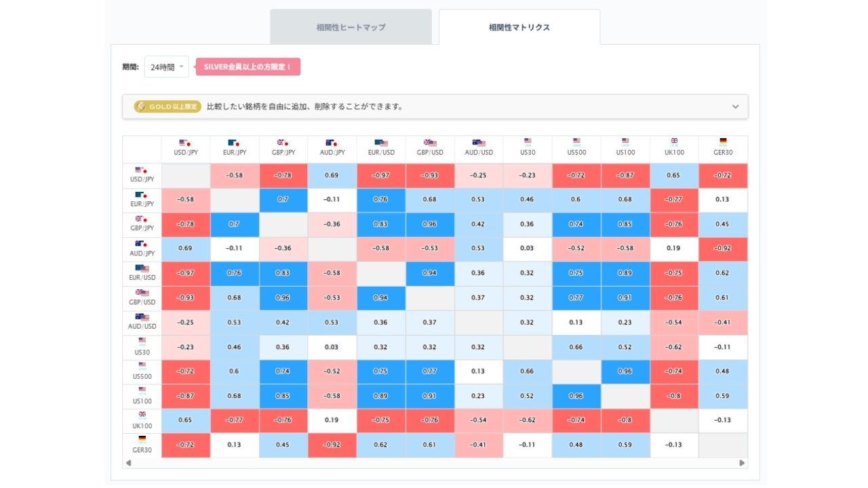Viewport: 868px width, 488px height.
Task: Click the 比較したい銘柄を自由に追加 description text
Action: coord(305,106)
